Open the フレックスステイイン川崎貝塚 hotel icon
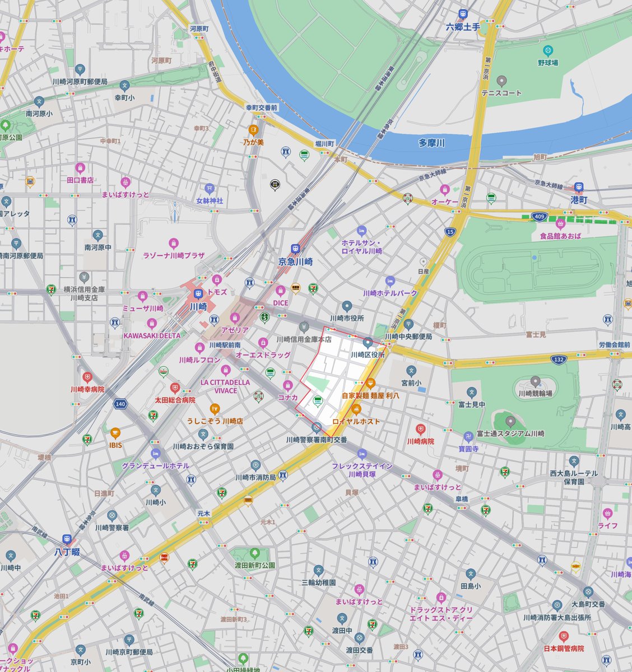 point(362,453)
